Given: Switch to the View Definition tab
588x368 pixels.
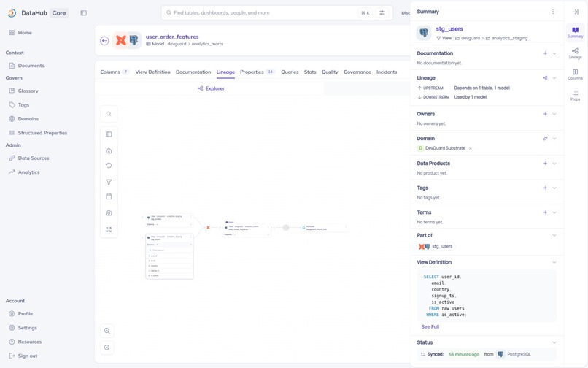Looking at the screenshot, I should pyautogui.click(x=152, y=72).
